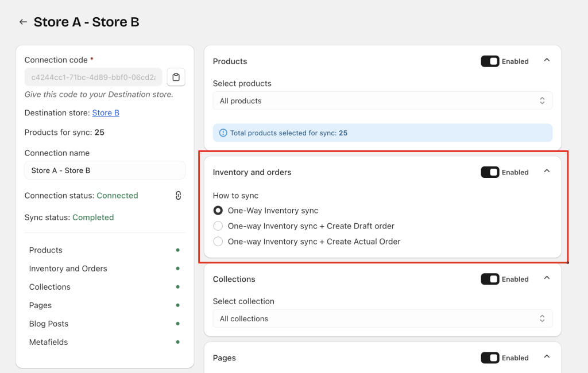Collapse the Collections section chevron

click(x=547, y=278)
